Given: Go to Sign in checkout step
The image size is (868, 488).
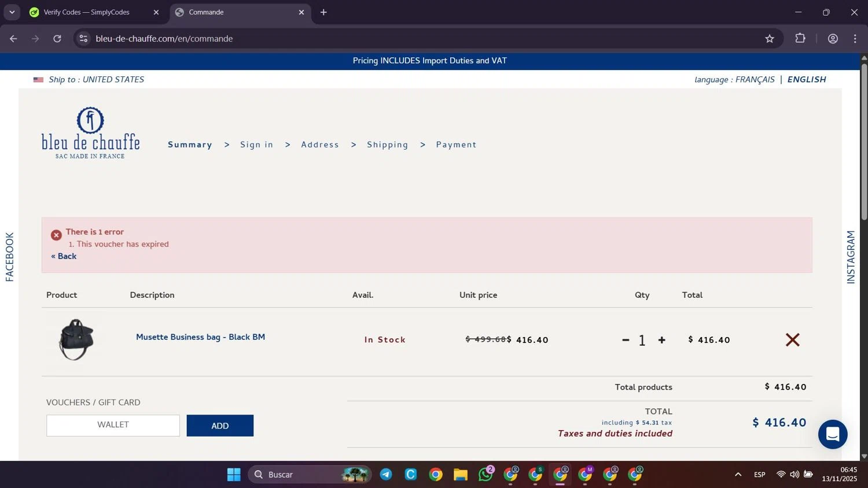Looking at the screenshot, I should coord(256,145).
